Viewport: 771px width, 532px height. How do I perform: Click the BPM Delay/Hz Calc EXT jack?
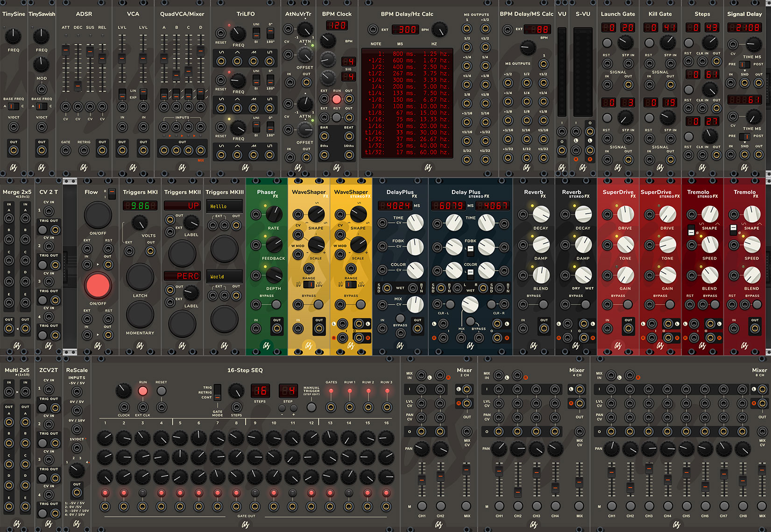(x=373, y=30)
